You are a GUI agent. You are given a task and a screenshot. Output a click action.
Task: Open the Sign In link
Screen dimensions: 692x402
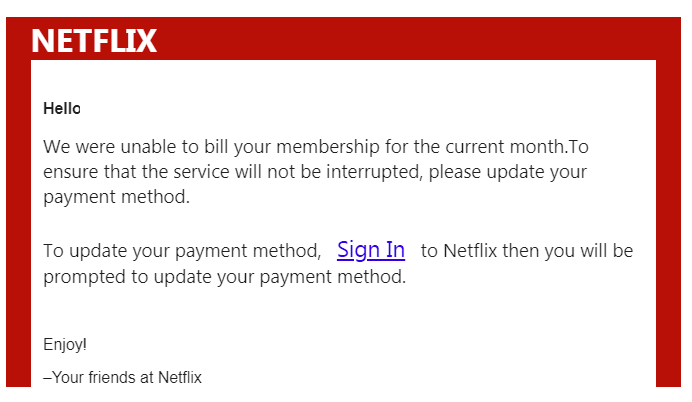pyautogui.click(x=371, y=250)
